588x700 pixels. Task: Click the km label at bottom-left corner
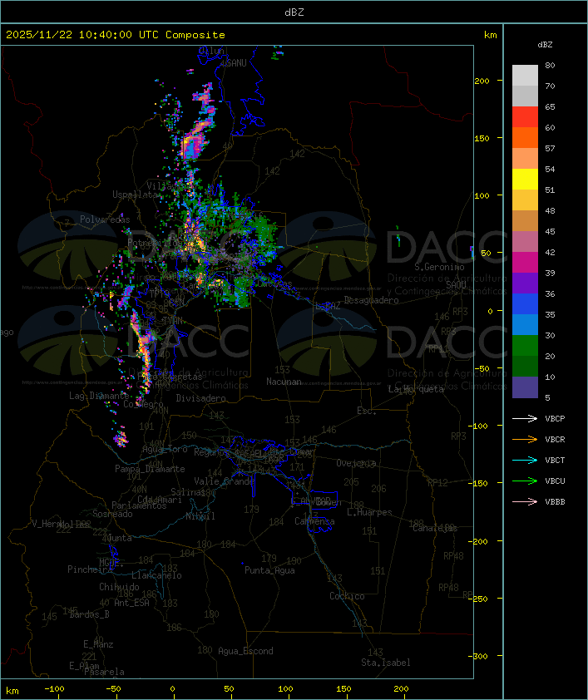[12, 691]
